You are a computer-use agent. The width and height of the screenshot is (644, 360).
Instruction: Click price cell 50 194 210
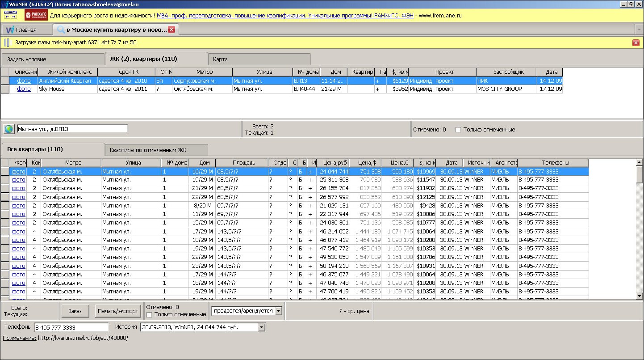point(333,266)
